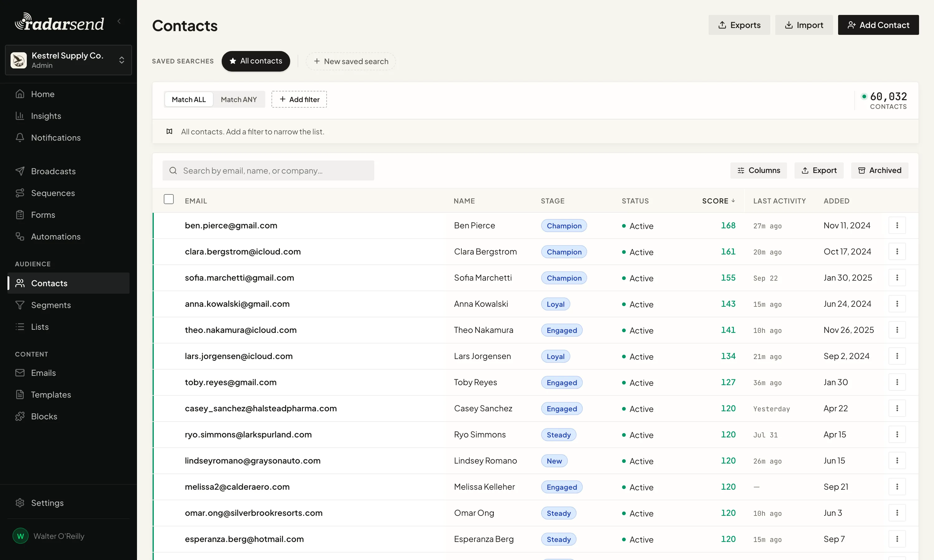Click the Import button

coord(804,25)
